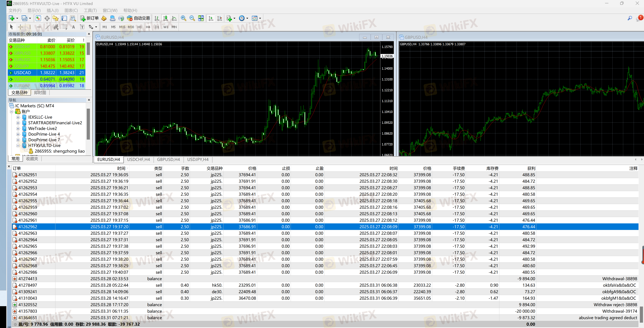
Task: Click the 新订单 new order button
Action: click(90, 18)
